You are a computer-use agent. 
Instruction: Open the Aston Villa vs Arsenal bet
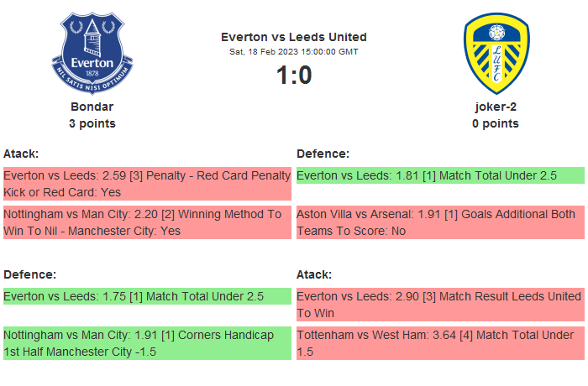pyautogui.click(x=440, y=222)
